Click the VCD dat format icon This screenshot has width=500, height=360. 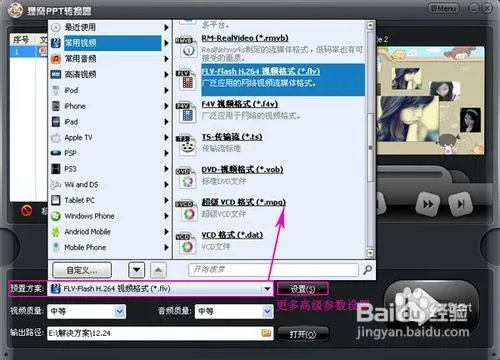pyautogui.click(x=186, y=243)
